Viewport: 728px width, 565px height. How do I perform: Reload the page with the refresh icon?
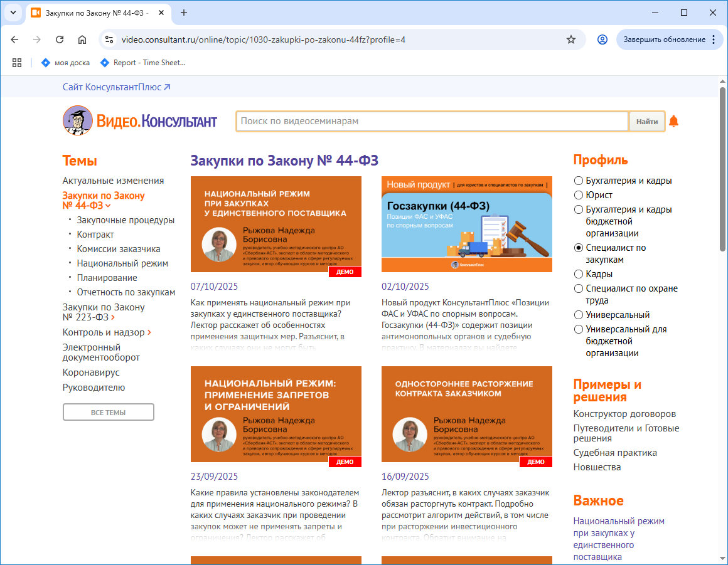(60, 40)
